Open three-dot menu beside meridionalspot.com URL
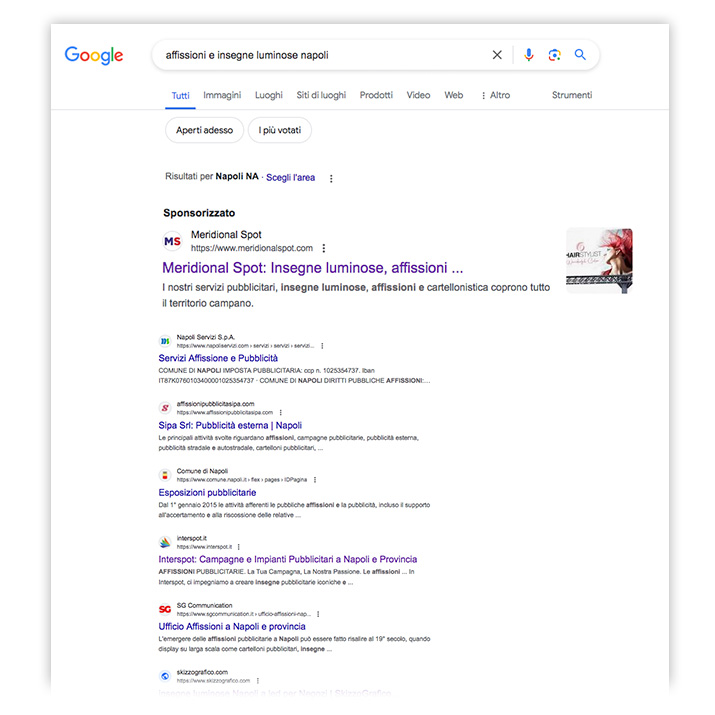 324,248
